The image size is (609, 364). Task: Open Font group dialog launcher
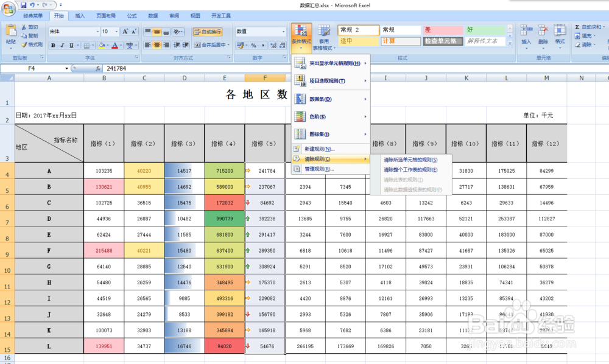[136, 57]
